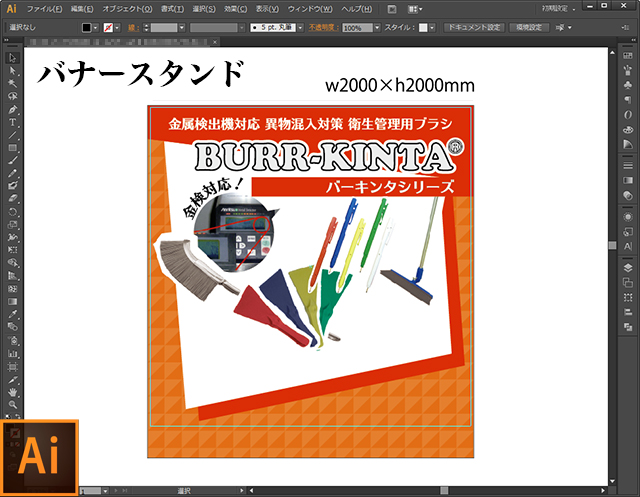The width and height of the screenshot is (640, 497).
Task: Click the fill color swatch in control bar
Action: click(87, 27)
